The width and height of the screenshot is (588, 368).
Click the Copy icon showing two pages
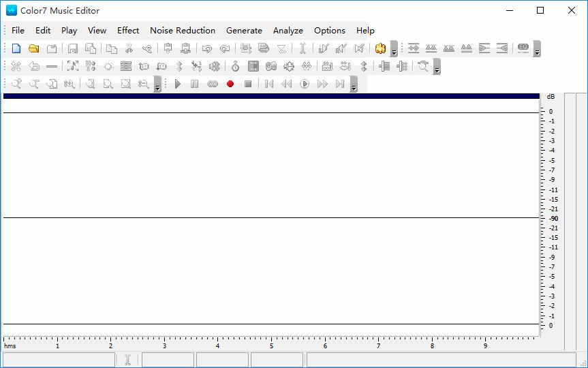(x=111, y=48)
